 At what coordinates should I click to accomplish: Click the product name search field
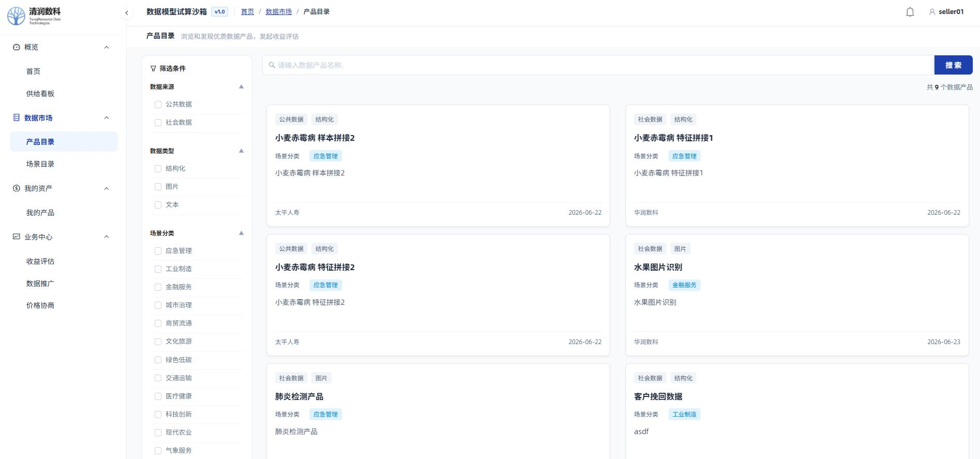click(x=598, y=65)
